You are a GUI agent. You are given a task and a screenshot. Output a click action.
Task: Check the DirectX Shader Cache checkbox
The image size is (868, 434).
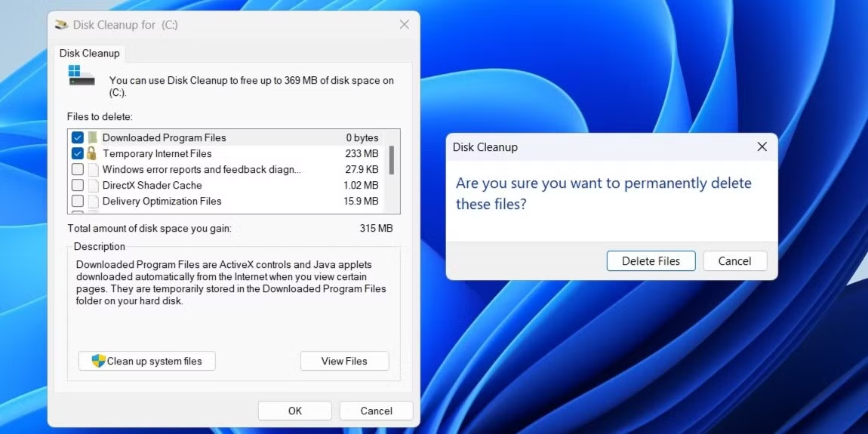pos(78,186)
